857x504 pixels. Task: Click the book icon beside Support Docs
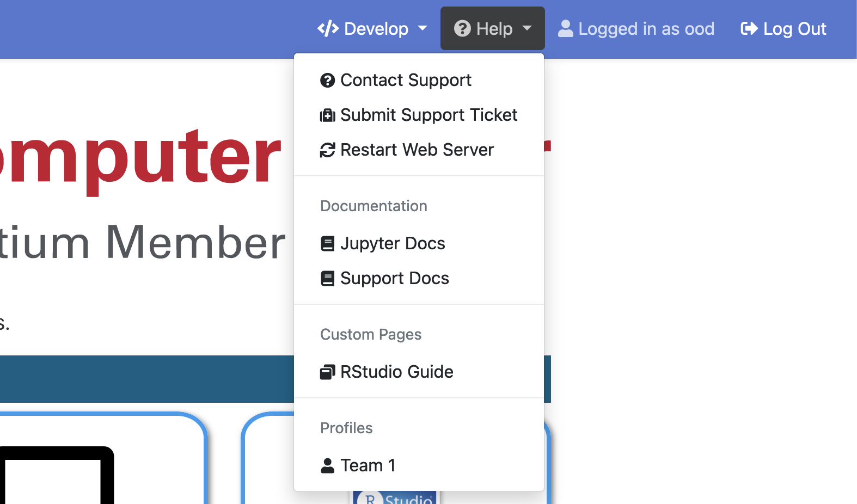(327, 279)
